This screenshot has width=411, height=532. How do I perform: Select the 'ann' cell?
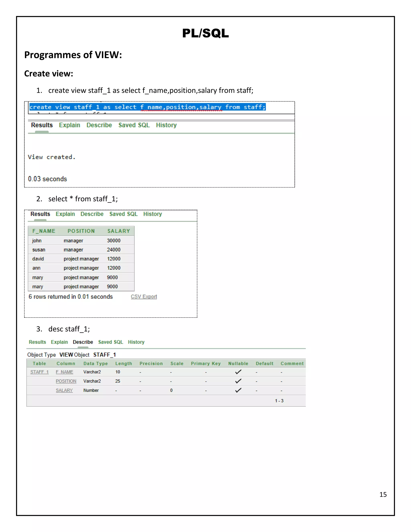[x=36, y=268]
